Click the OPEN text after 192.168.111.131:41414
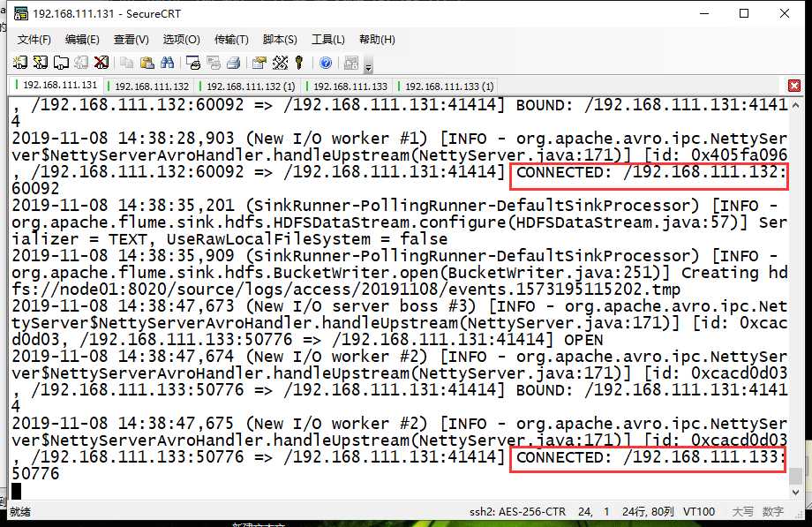The width and height of the screenshot is (812, 527). tap(583, 340)
